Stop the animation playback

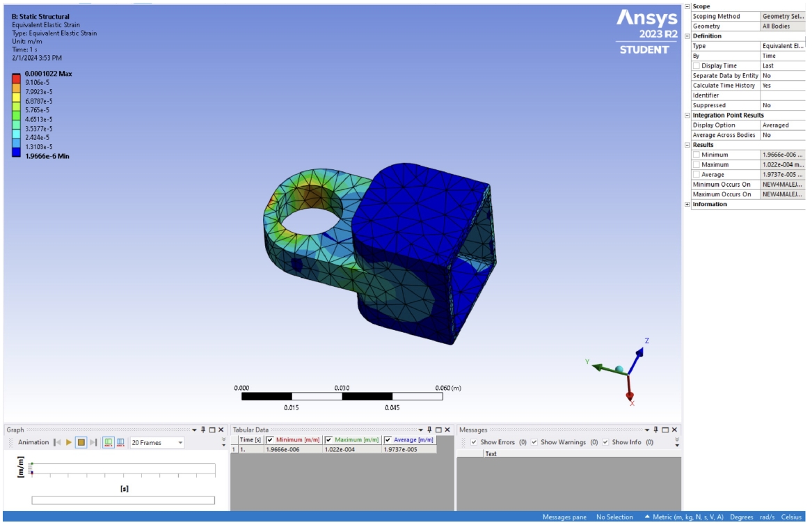[81, 442]
